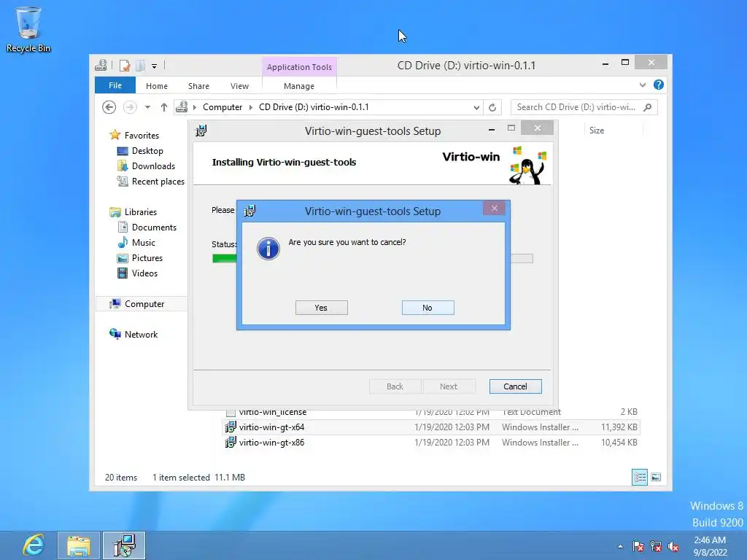Viewport: 747px width, 560px height.
Task: Click the Explorer drive icon in title bar
Action: pos(101,65)
